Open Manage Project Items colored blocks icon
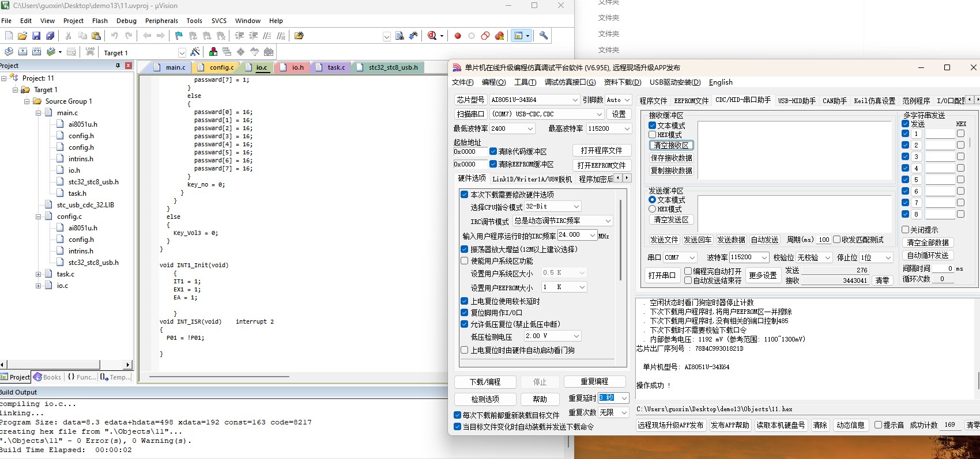 click(213, 52)
